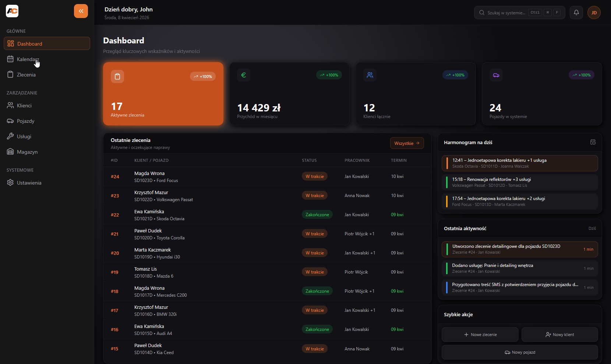Click the euro icon on revenue card
This screenshot has width=611, height=364.
pos(244,75)
